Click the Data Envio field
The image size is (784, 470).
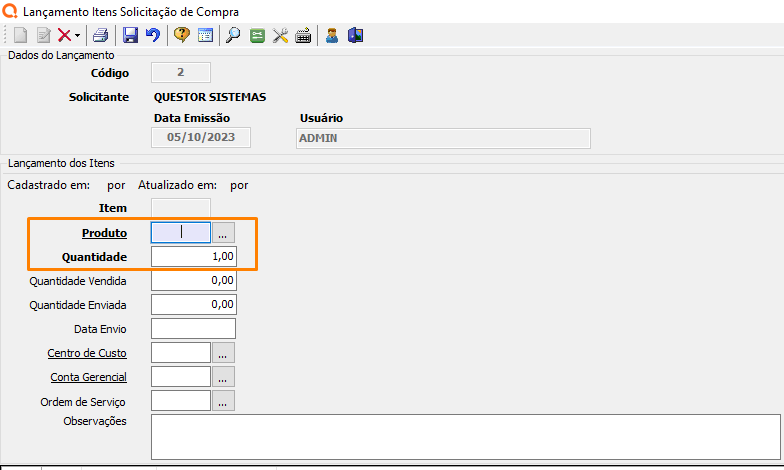[193, 329]
